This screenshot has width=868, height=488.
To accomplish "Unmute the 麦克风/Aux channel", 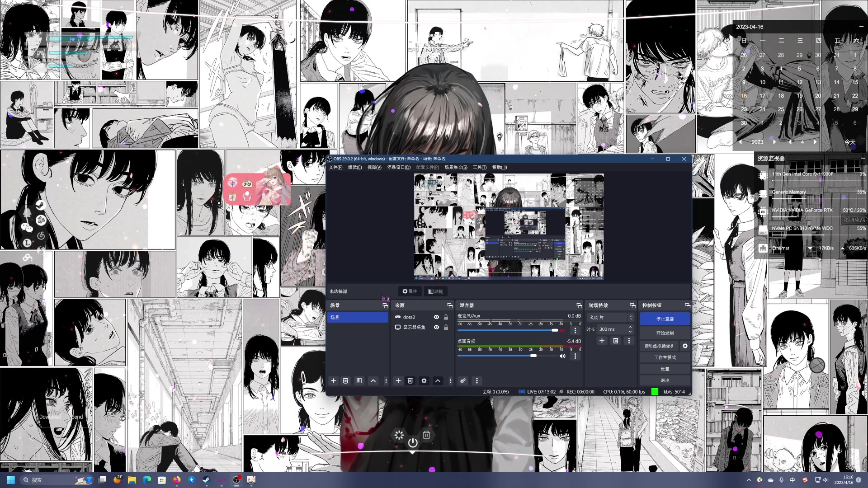I will 563,330.
